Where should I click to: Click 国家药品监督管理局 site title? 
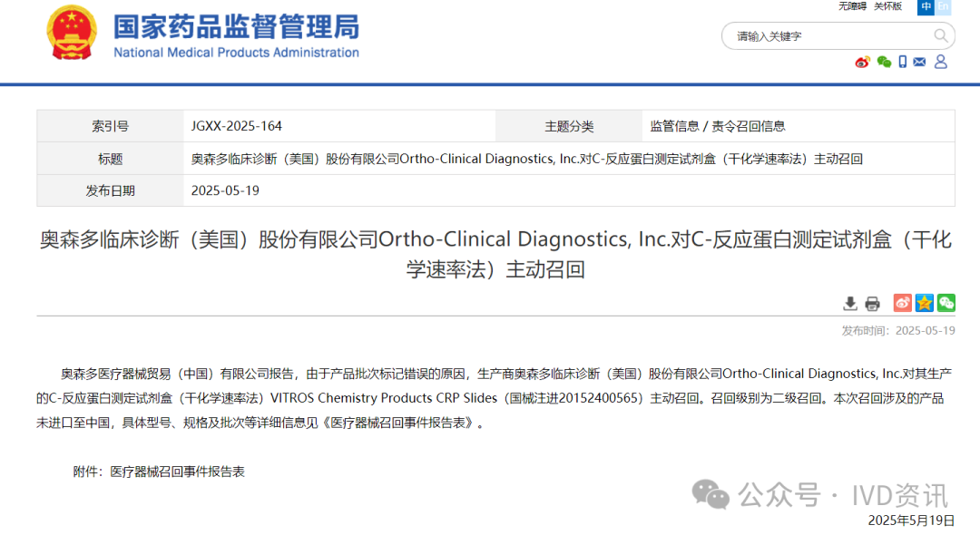[x=236, y=27]
